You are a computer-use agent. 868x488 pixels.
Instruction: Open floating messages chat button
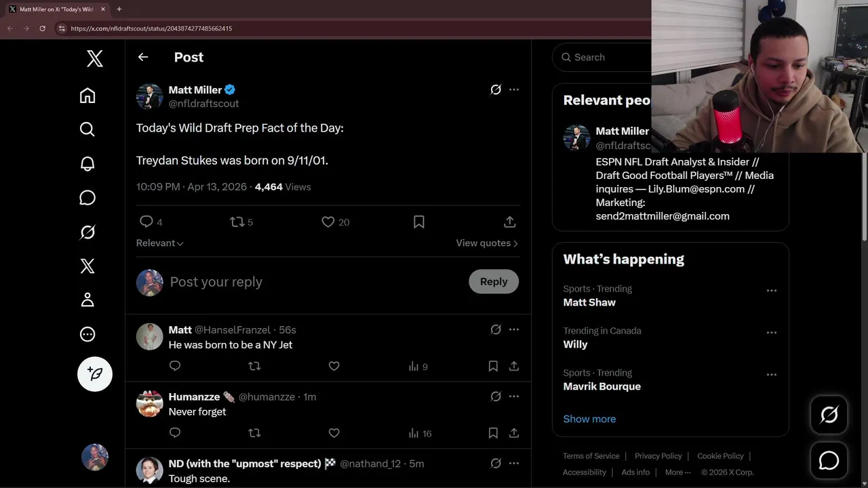(829, 461)
